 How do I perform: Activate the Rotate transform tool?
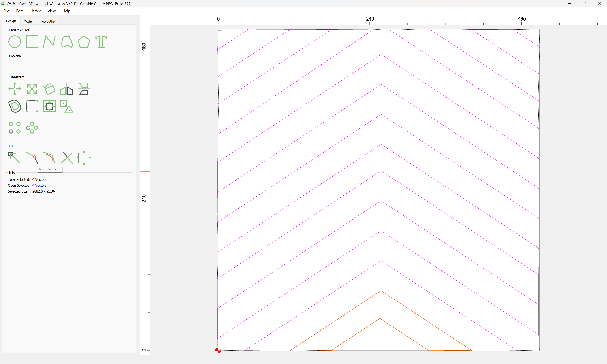tap(49, 89)
